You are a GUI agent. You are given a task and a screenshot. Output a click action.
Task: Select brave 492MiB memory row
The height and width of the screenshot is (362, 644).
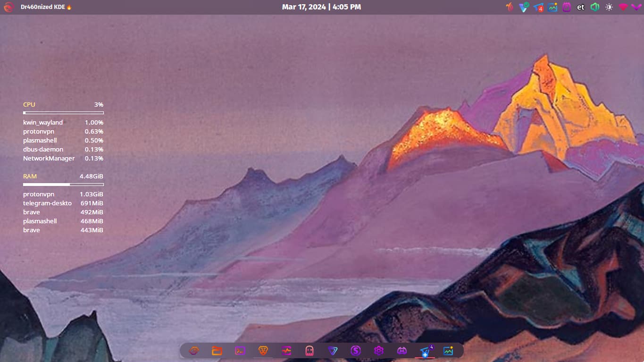pyautogui.click(x=63, y=212)
